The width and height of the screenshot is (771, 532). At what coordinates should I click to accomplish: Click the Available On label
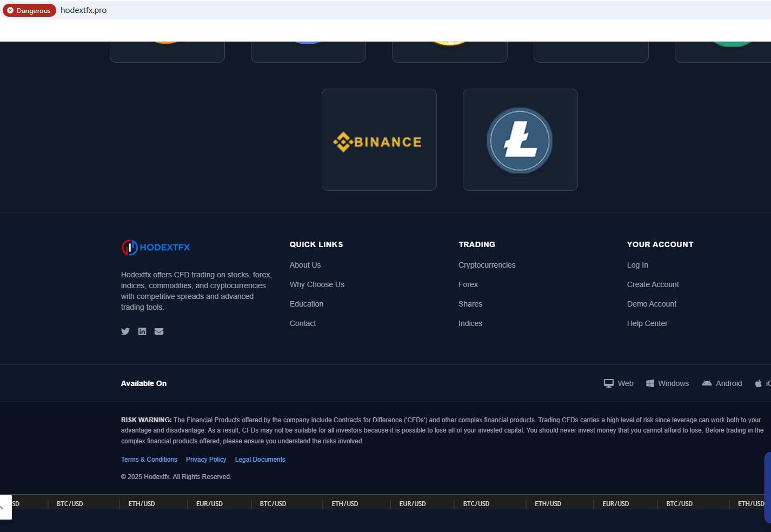pos(144,383)
